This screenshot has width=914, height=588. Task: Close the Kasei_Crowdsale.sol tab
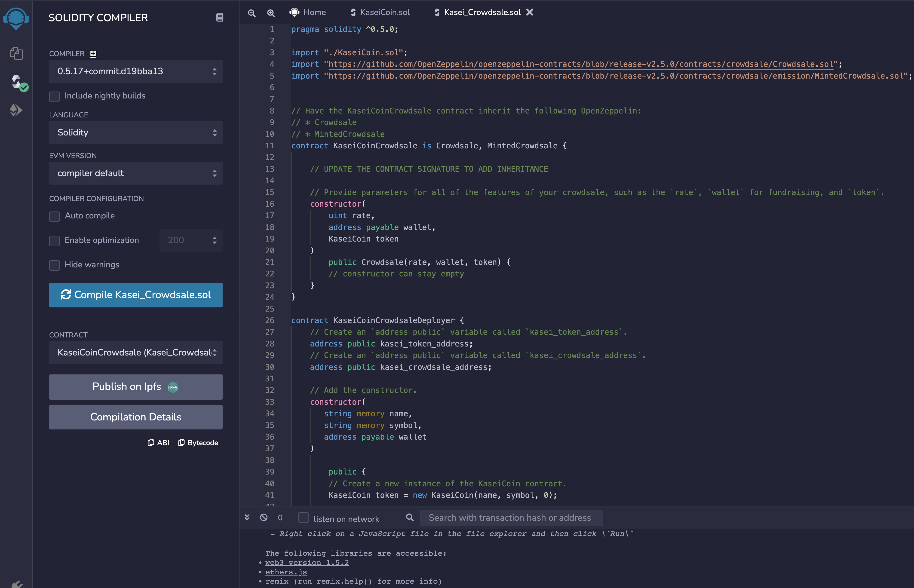click(x=530, y=12)
